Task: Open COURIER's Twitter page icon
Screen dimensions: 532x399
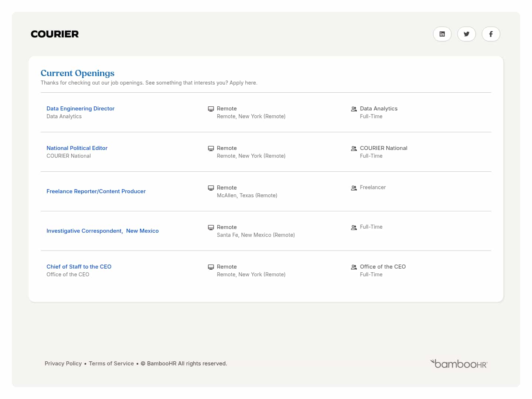Action: (x=467, y=34)
